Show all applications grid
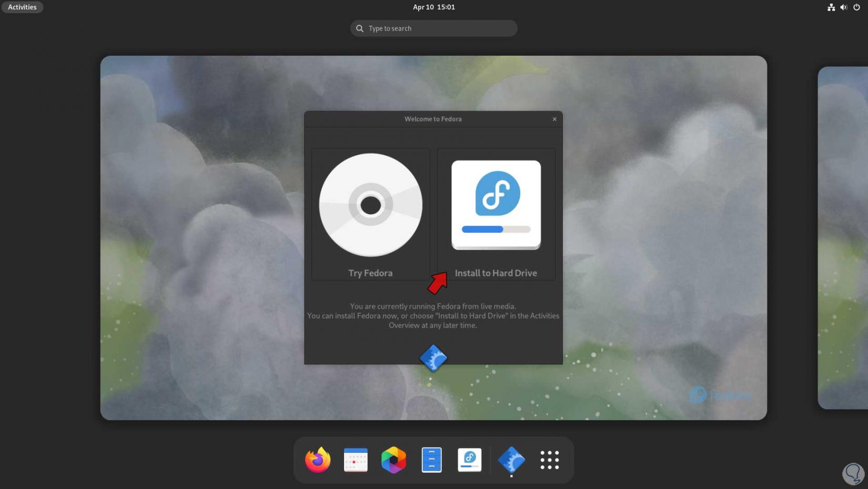The height and width of the screenshot is (489, 868). (550, 460)
